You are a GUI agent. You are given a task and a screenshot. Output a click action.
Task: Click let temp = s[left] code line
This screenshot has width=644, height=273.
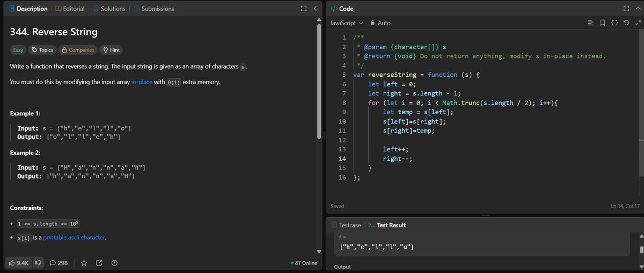coord(419,112)
